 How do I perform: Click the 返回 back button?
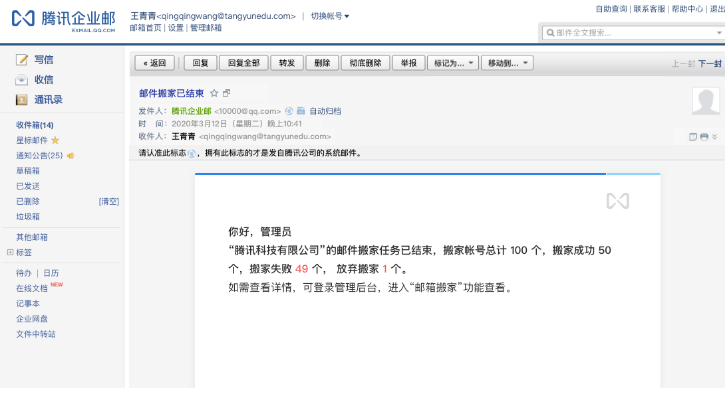[x=154, y=63]
